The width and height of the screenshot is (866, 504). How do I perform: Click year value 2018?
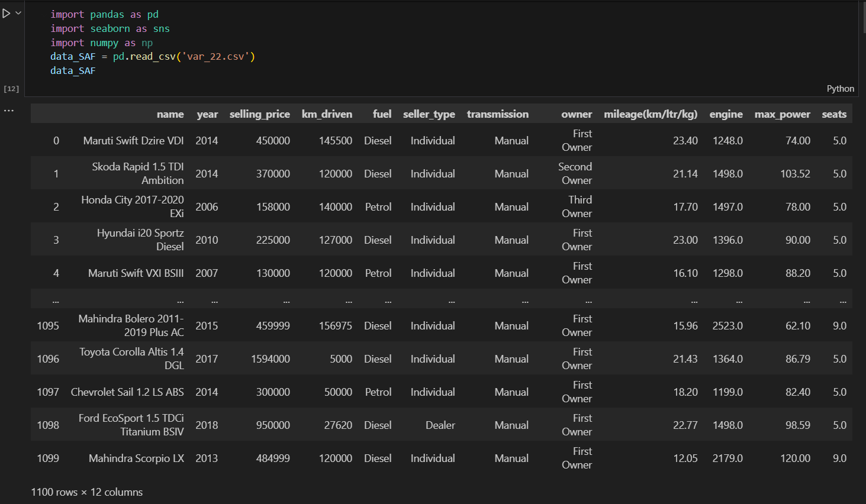pos(207,425)
